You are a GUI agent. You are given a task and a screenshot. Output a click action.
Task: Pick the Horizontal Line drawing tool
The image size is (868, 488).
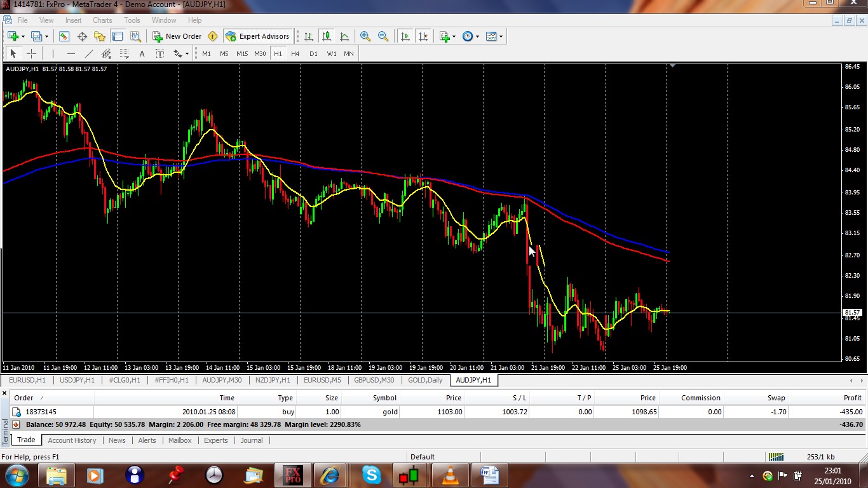(x=71, y=53)
